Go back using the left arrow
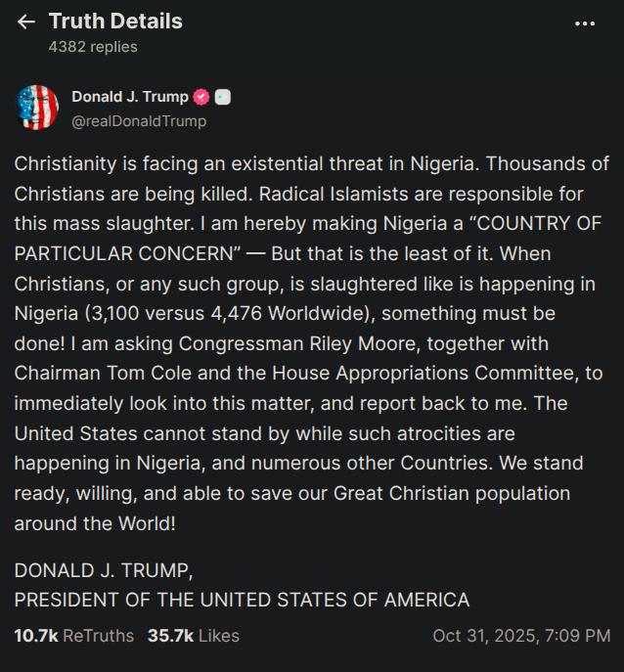This screenshot has width=624, height=672. point(26,22)
